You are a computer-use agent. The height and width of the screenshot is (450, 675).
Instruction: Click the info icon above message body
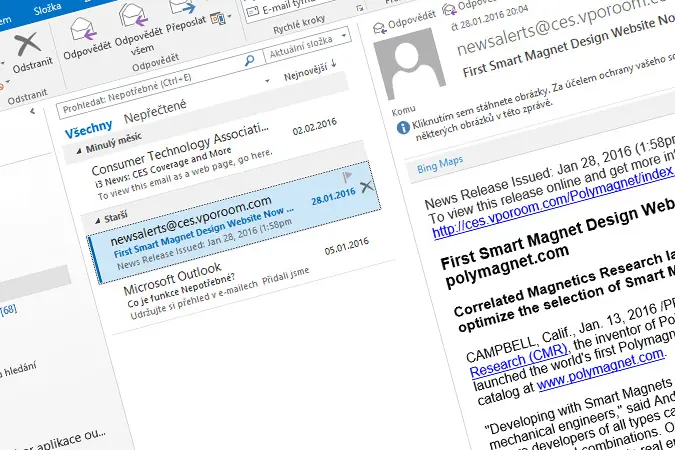(403, 127)
